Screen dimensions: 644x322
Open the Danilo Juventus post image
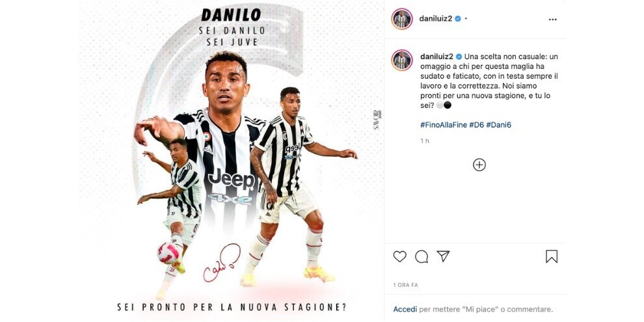[232, 161]
